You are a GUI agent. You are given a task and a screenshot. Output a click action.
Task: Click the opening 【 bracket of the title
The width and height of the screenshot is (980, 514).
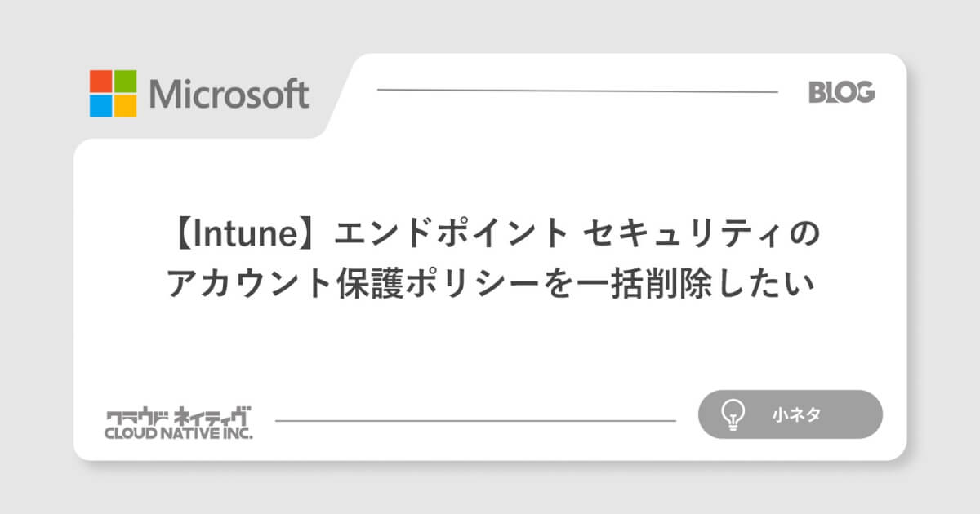[178, 234]
